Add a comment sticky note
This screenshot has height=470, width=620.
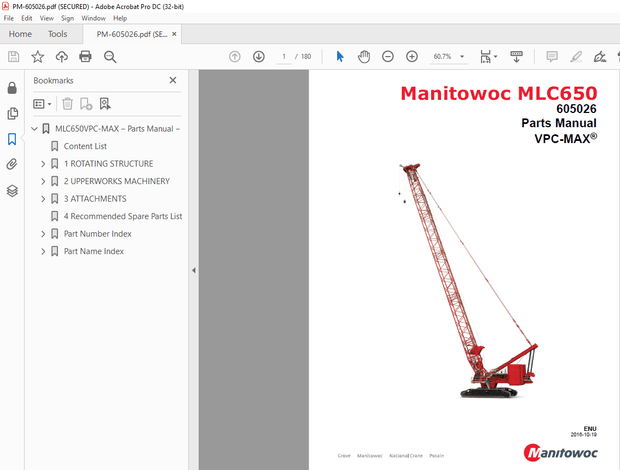click(552, 57)
